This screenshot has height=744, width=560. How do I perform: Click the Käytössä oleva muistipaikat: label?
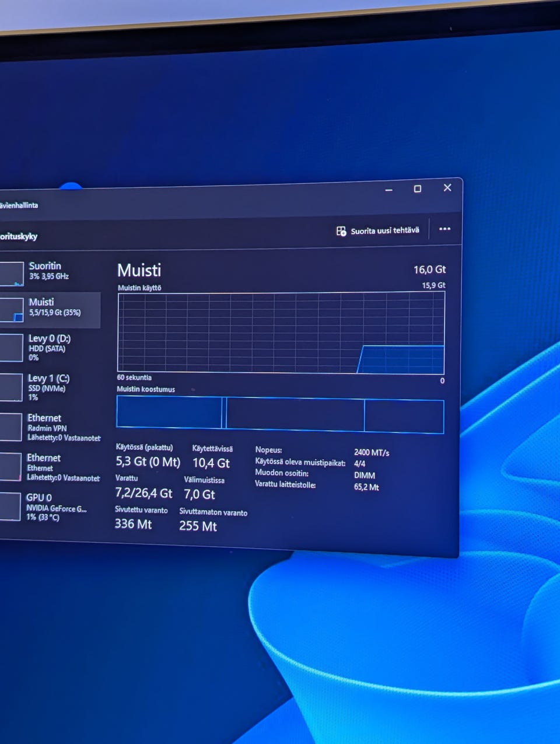click(x=300, y=462)
